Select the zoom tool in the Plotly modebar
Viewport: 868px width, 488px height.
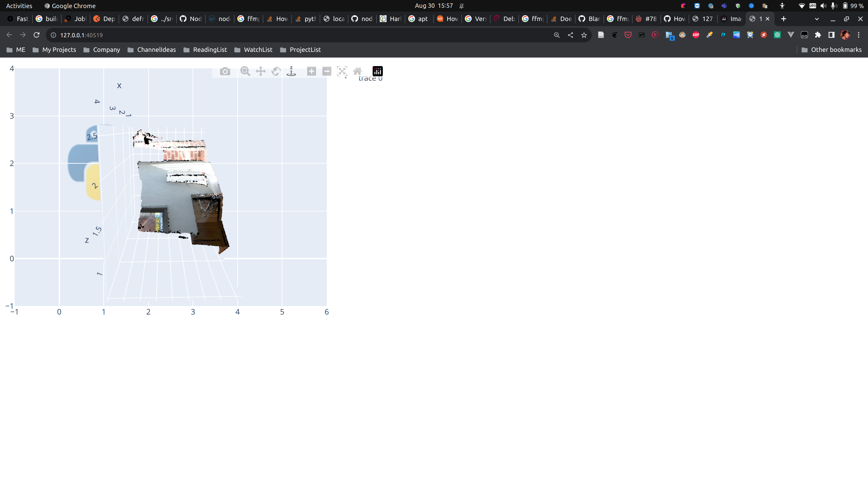(x=244, y=71)
